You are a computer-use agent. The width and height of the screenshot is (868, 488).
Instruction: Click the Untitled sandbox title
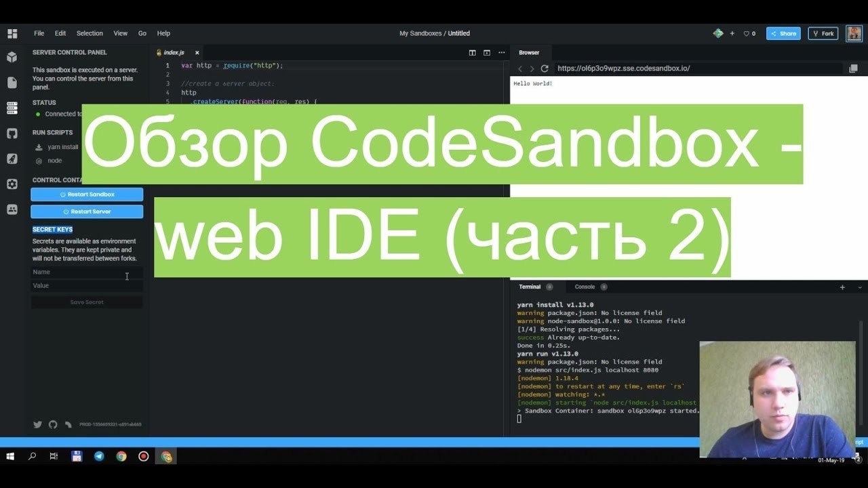[459, 33]
